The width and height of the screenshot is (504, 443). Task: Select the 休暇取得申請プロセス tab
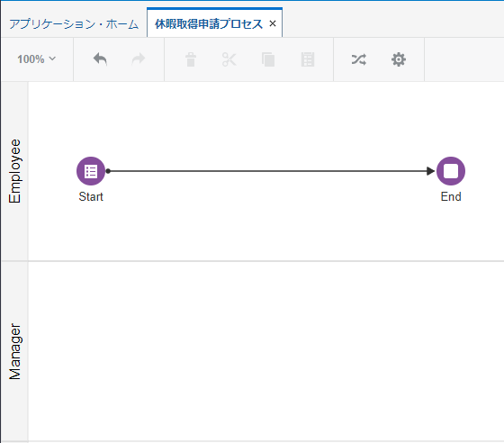(x=209, y=23)
